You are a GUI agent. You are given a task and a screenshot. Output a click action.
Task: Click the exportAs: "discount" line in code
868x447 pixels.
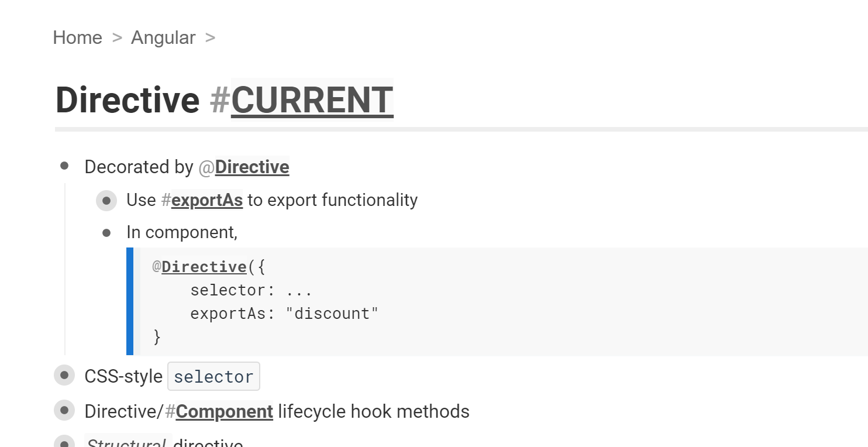coord(284,313)
